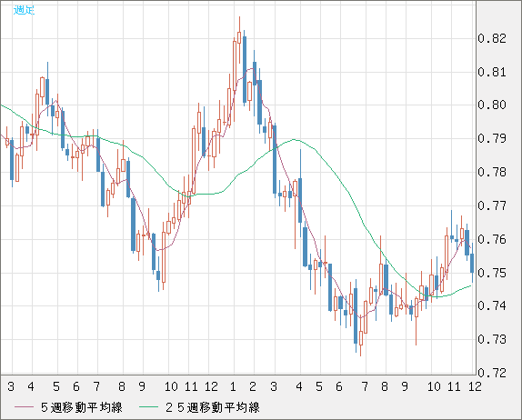Click the 0.78 price axis label
The width and height of the screenshot is (522, 420).
(x=492, y=172)
